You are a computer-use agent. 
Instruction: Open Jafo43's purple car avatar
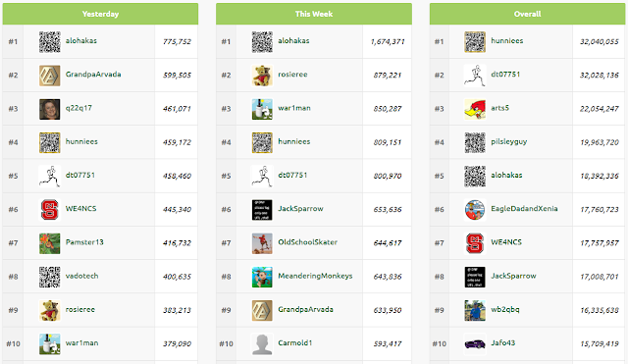(475, 344)
